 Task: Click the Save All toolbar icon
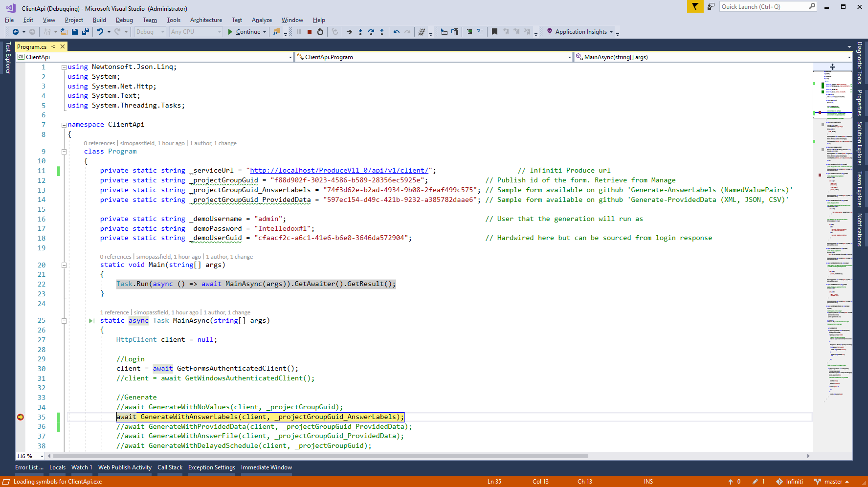coord(86,32)
